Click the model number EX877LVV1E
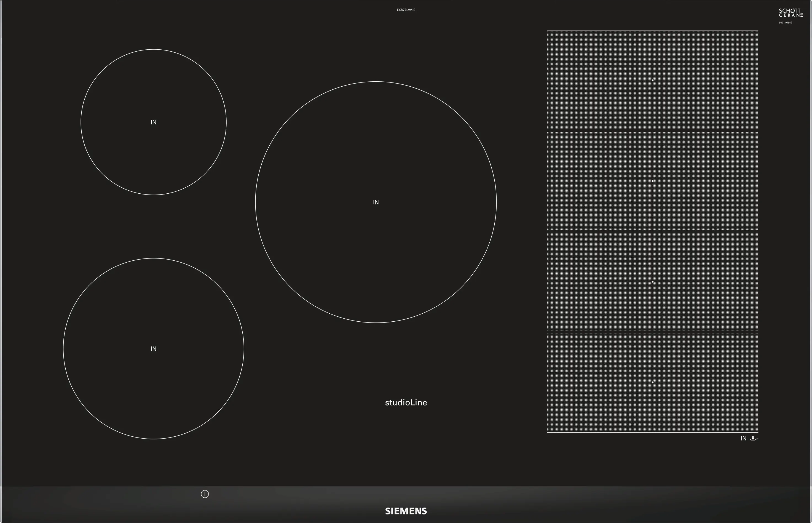 coord(406,10)
